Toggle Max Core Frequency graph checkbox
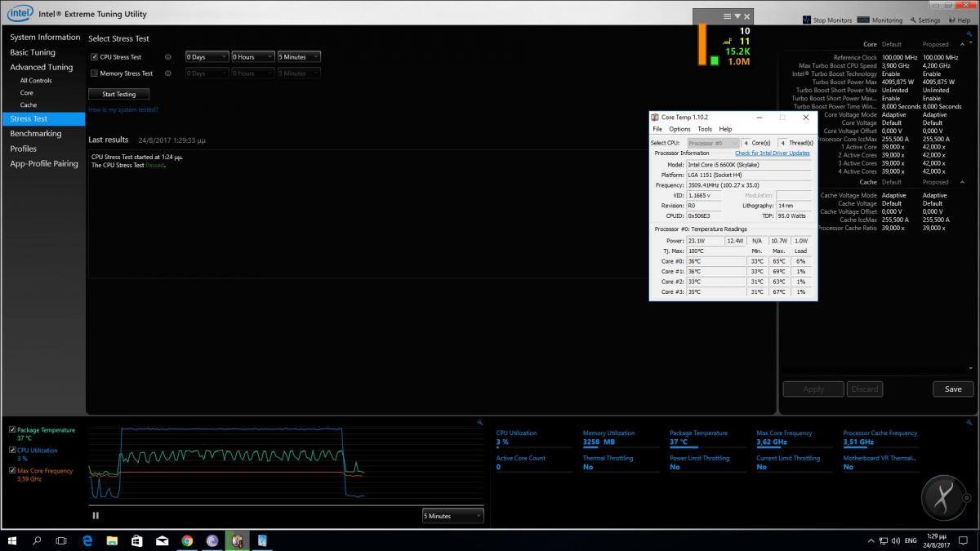The height and width of the screenshot is (551, 980). click(11, 471)
